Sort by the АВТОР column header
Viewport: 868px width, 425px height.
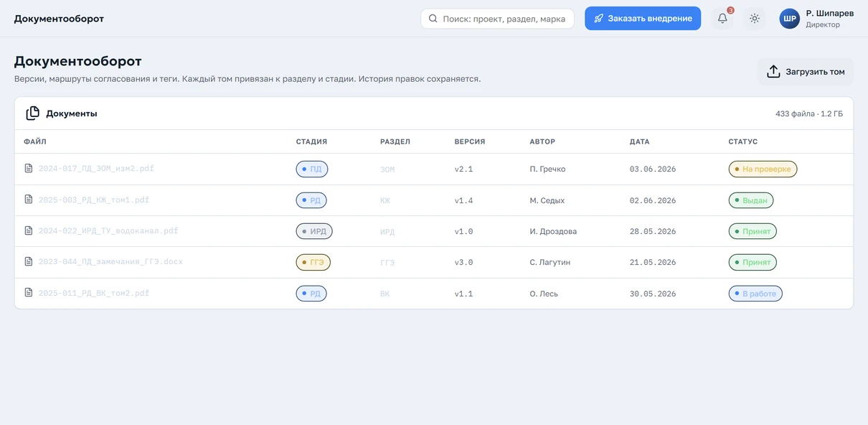coord(542,141)
